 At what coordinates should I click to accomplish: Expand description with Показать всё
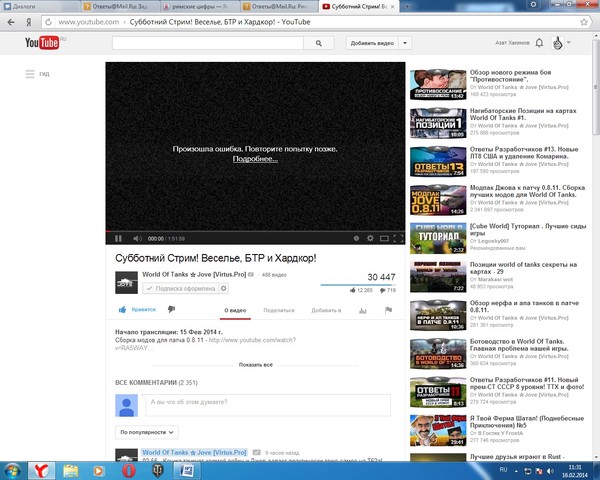click(x=255, y=365)
